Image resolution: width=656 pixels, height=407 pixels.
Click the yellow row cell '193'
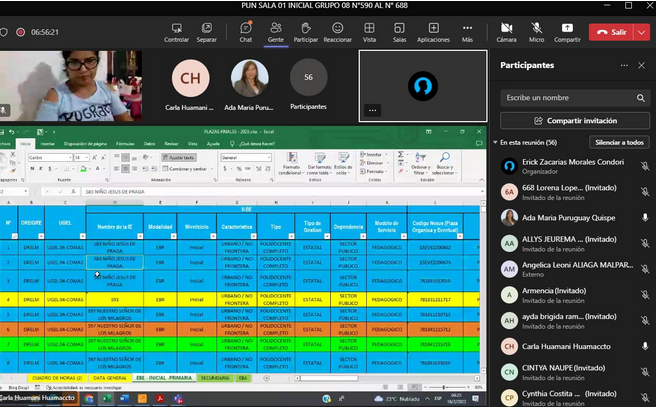(115, 298)
